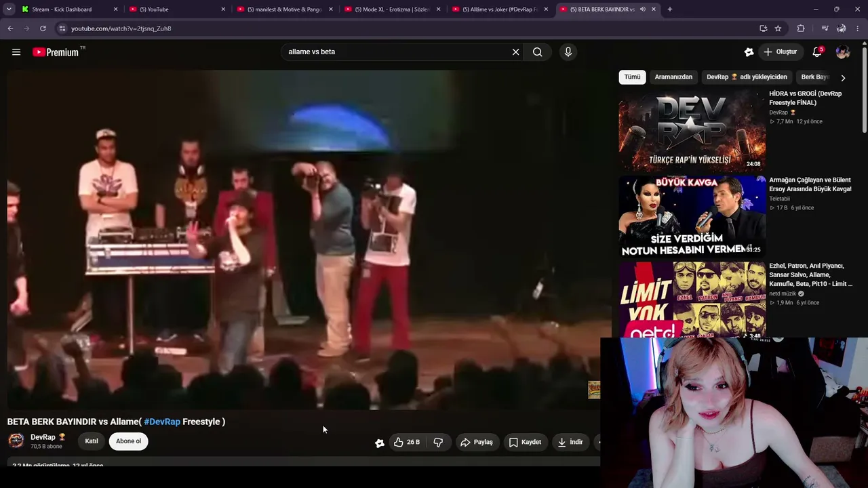This screenshot has height=488, width=868.
Task: Open the DevRap channel avatar
Action: point(16,441)
